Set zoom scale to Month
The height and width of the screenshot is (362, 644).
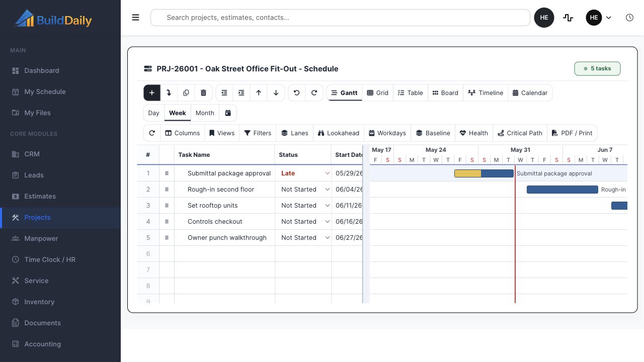click(205, 113)
